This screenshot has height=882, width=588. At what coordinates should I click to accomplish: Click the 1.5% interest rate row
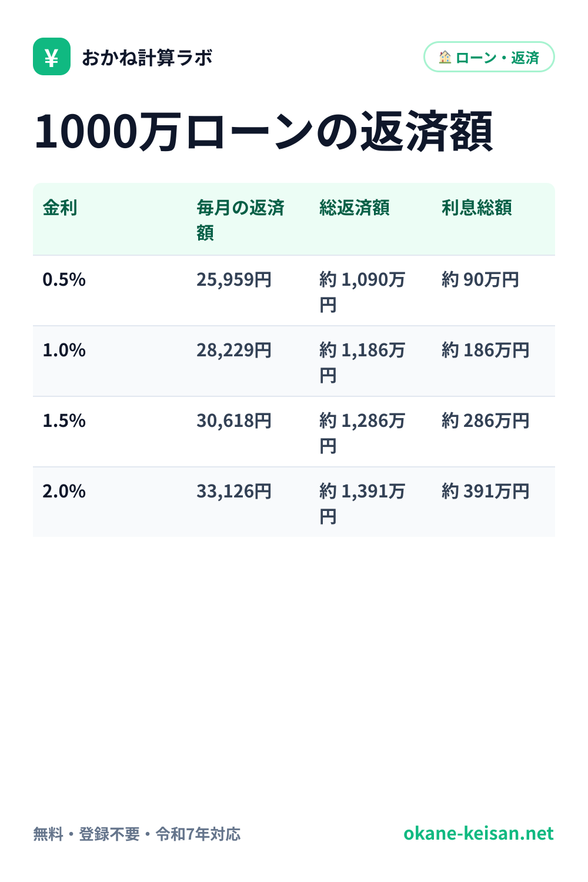(294, 432)
